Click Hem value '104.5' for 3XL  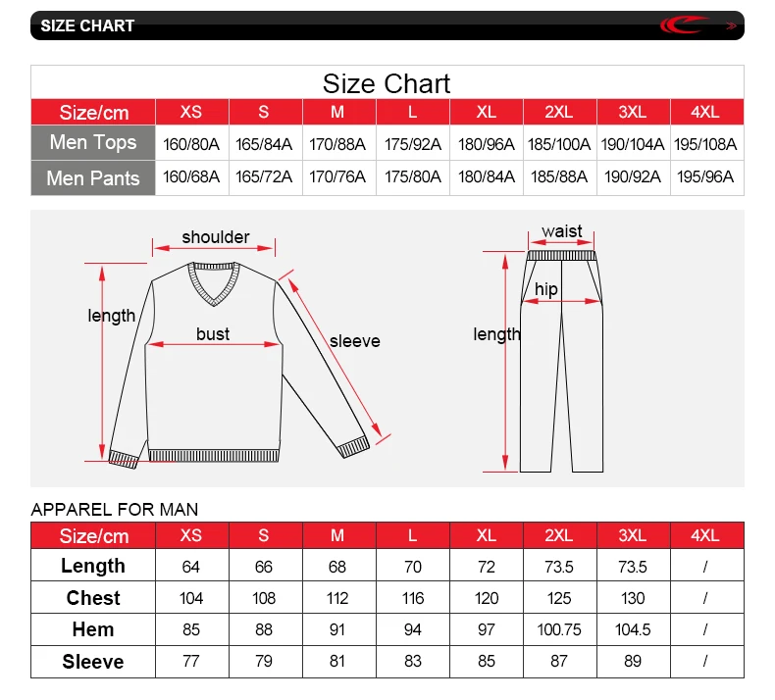tap(633, 629)
